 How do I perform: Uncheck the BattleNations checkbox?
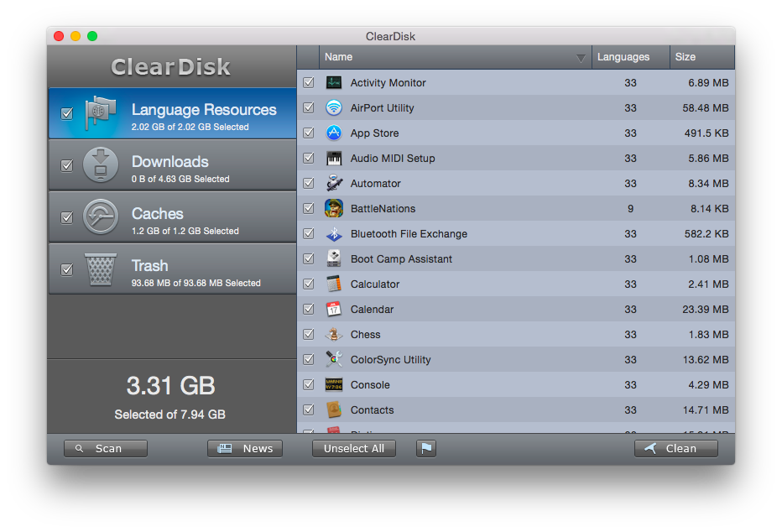pyautogui.click(x=309, y=208)
